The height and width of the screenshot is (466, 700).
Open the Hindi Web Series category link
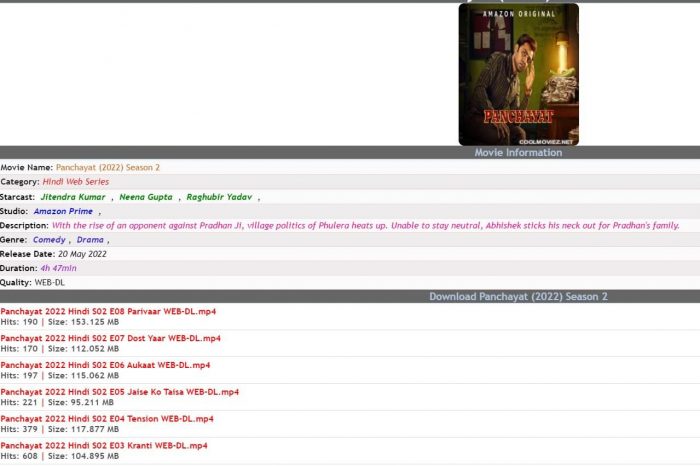(76, 182)
